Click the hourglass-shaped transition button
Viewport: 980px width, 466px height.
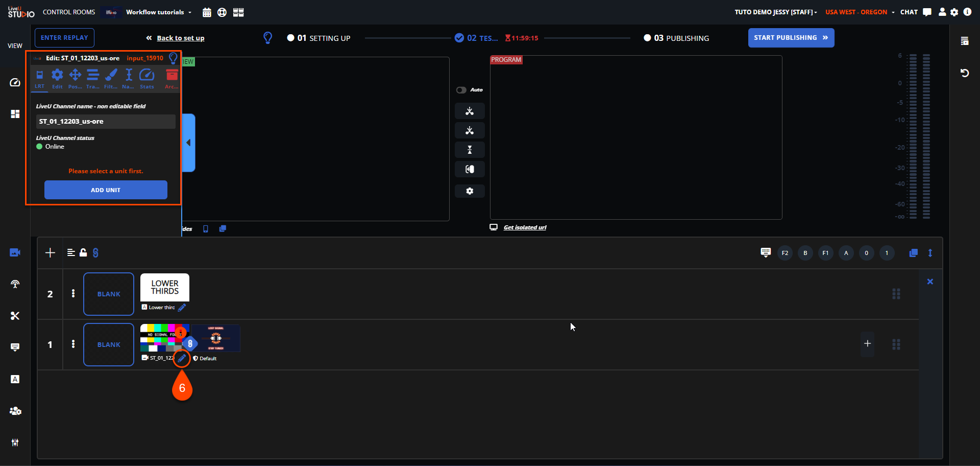pos(470,150)
